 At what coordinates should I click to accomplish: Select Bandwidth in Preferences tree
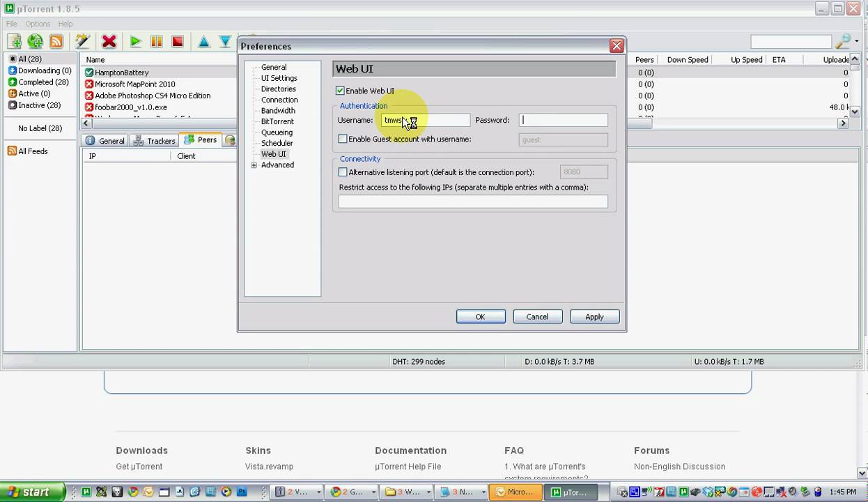coord(278,111)
